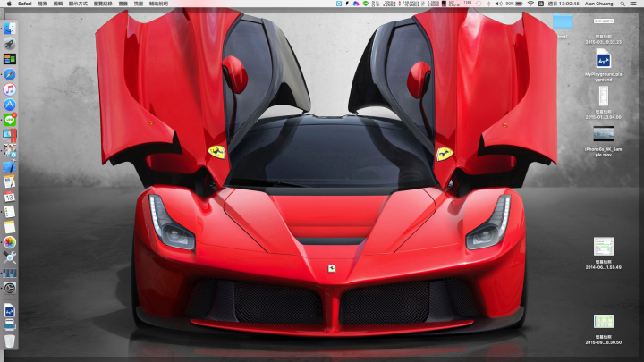Open the 顯示方式 (View) menu
This screenshot has height=362, width=644.
[78, 4]
